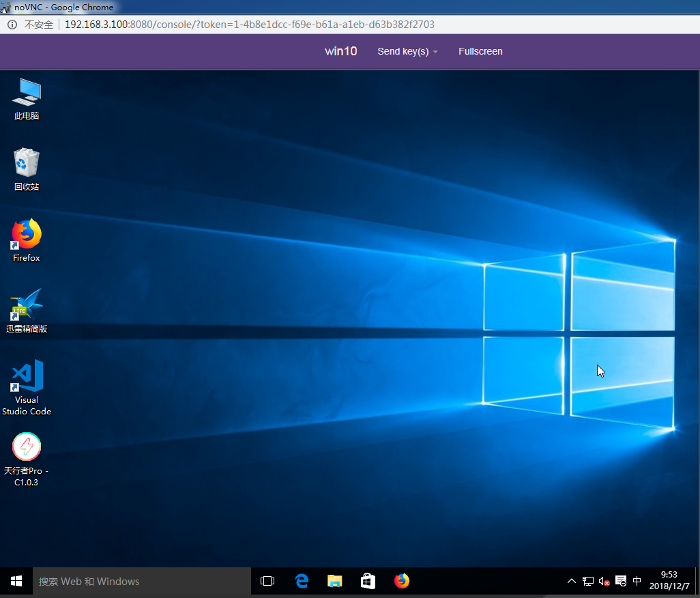
Task: Open the Send key(s) dropdown
Action: click(x=407, y=51)
